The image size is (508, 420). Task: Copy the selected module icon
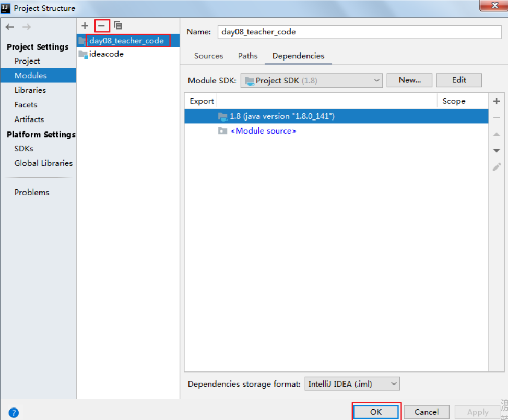tap(118, 26)
